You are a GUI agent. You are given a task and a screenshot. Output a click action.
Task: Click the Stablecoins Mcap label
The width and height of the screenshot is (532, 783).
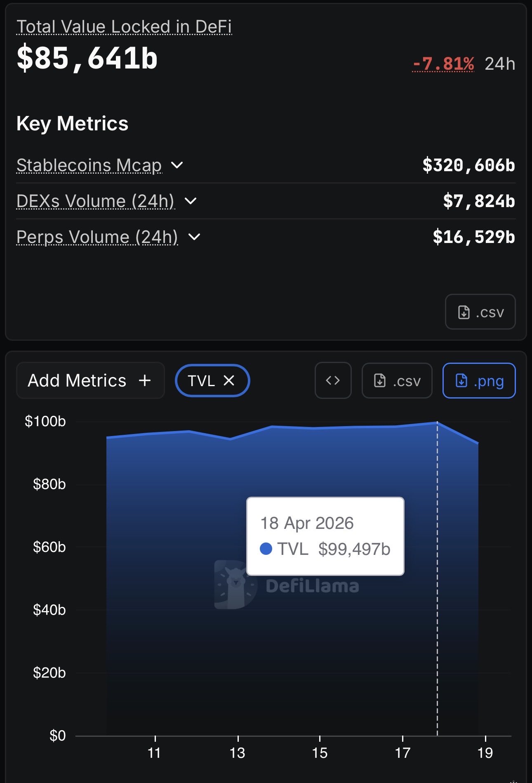pyautogui.click(x=89, y=165)
